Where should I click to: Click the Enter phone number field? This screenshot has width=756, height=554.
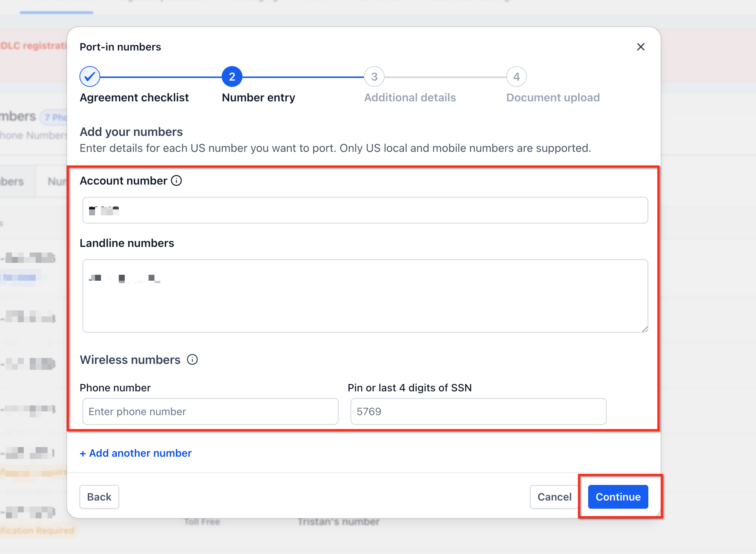click(x=211, y=411)
